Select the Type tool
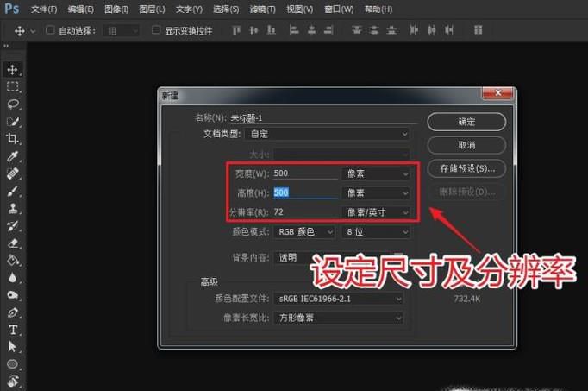Screen dimensions: 588x391 click(x=13, y=330)
